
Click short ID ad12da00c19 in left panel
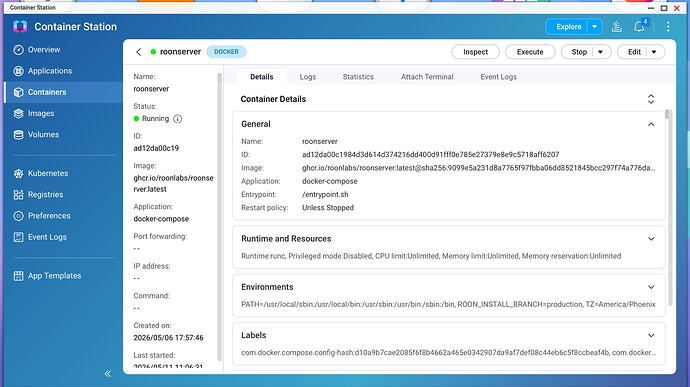click(x=156, y=148)
